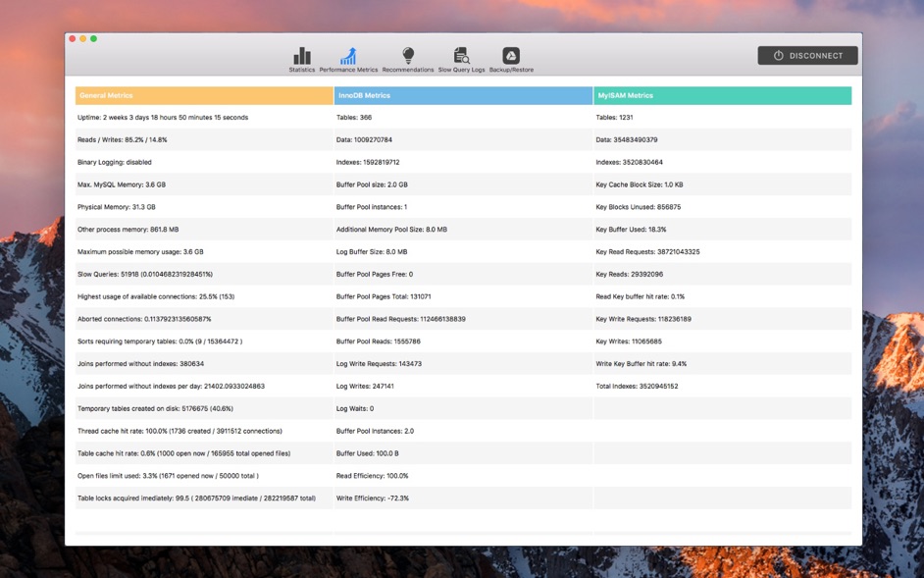This screenshot has height=578, width=924.
Task: Select Key Buffer Used: 18.3% row
Action: [x=723, y=230]
